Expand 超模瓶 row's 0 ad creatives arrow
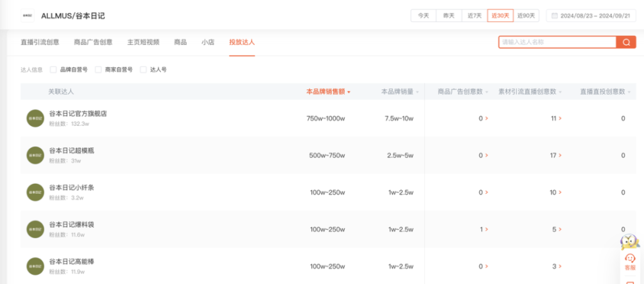Viewport: 644px width, 284px height. [487, 156]
